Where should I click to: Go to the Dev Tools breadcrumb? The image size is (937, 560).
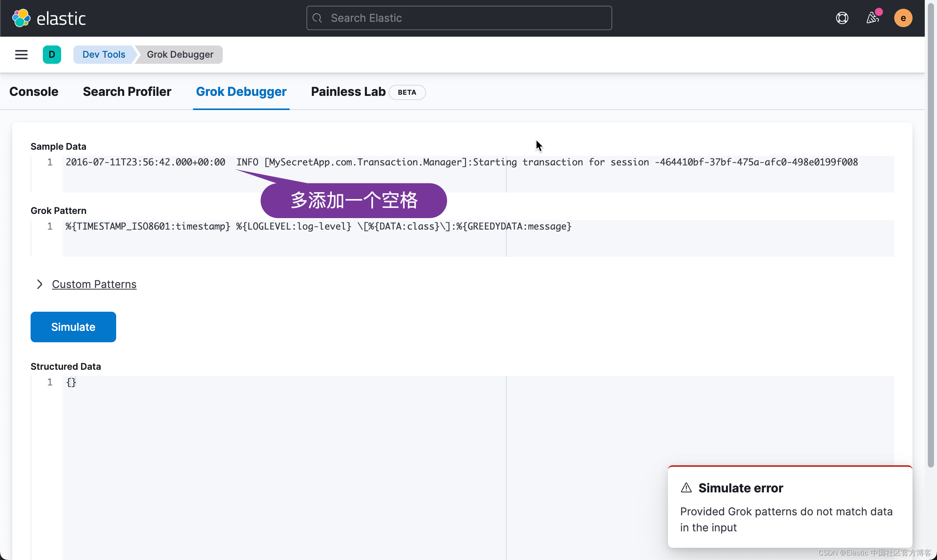point(104,55)
